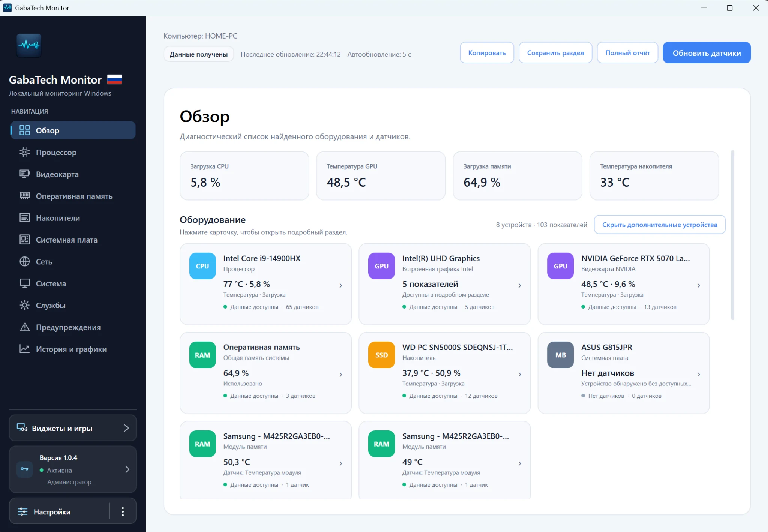Expand the Виджеты и игры chevron
This screenshot has width=768, height=532.
click(126, 428)
